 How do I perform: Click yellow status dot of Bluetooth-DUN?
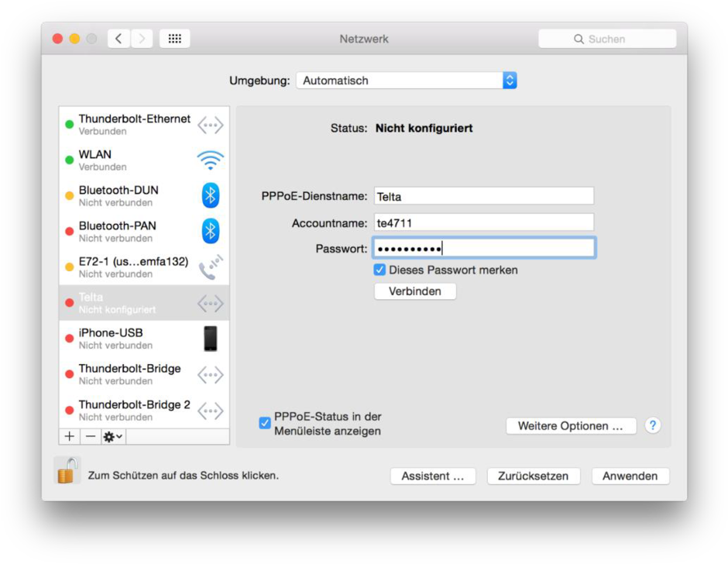click(x=70, y=195)
